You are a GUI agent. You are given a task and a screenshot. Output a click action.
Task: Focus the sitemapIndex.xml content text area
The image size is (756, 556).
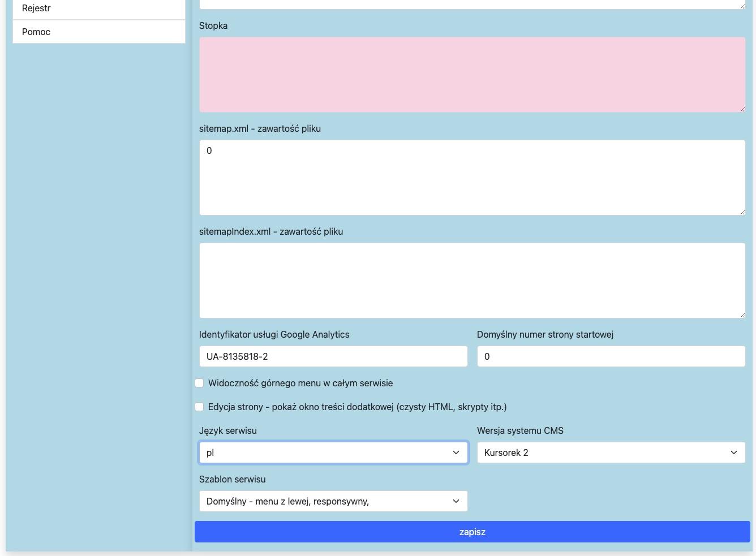[x=472, y=281]
